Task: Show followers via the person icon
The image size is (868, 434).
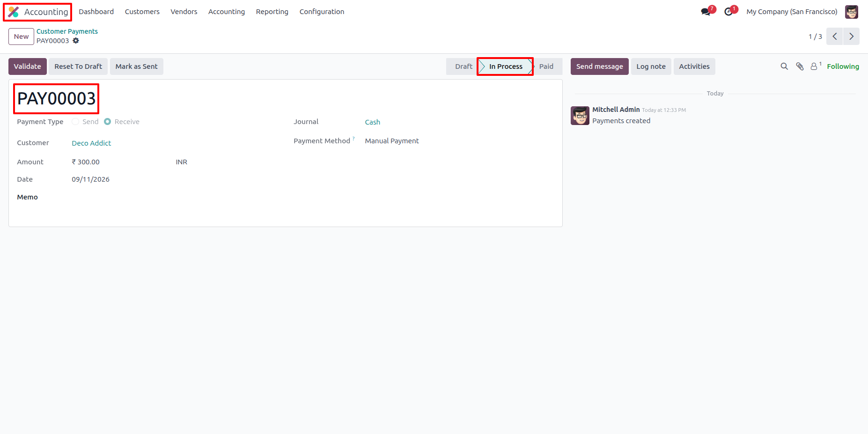Action: pyautogui.click(x=814, y=66)
